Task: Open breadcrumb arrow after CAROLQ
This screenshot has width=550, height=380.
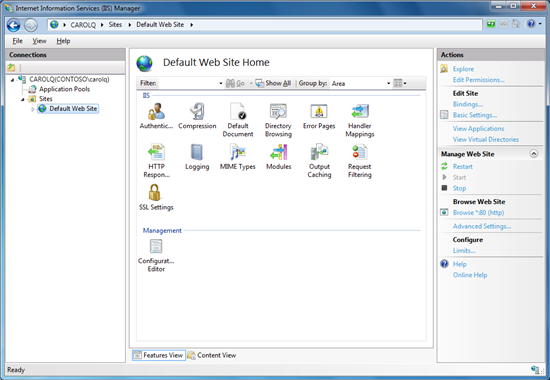Action: [x=102, y=25]
